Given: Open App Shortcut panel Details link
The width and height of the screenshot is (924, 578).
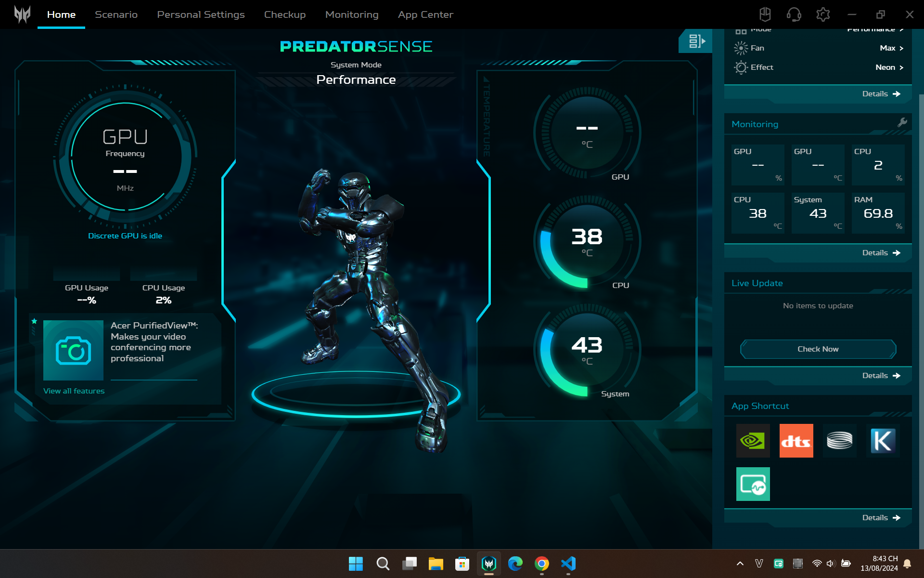Looking at the screenshot, I should pos(881,518).
